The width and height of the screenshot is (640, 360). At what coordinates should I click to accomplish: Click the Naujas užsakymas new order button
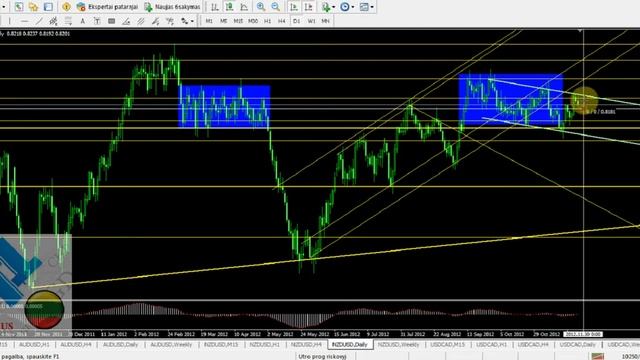tap(172, 7)
